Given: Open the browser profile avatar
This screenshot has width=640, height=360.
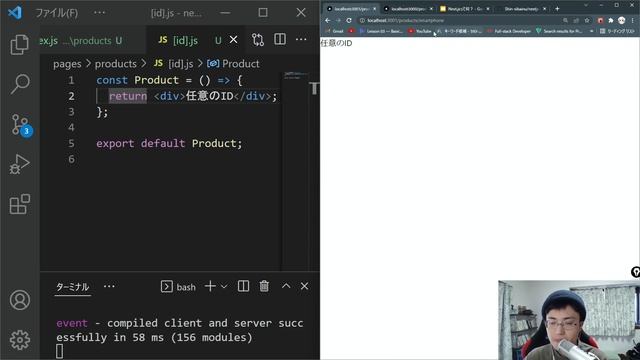Looking at the screenshot, I should [621, 20].
